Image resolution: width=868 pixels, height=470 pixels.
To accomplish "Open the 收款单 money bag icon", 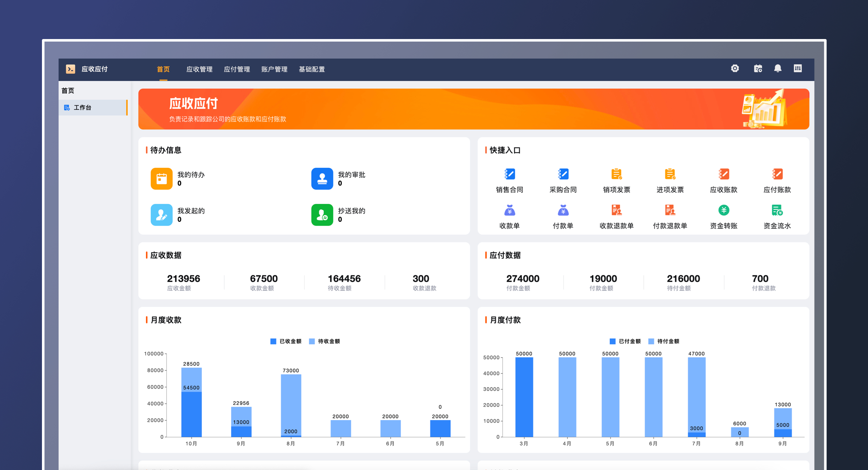I will [509, 210].
